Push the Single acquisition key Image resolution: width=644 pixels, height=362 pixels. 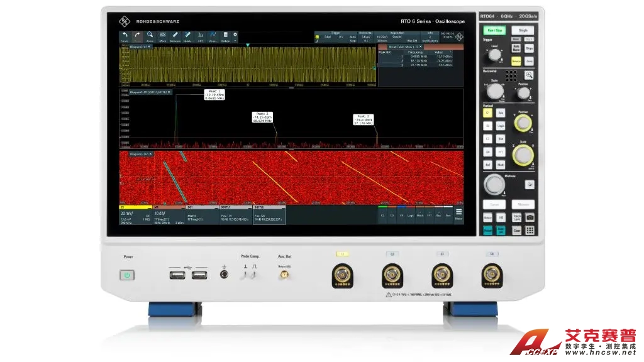[x=523, y=30]
